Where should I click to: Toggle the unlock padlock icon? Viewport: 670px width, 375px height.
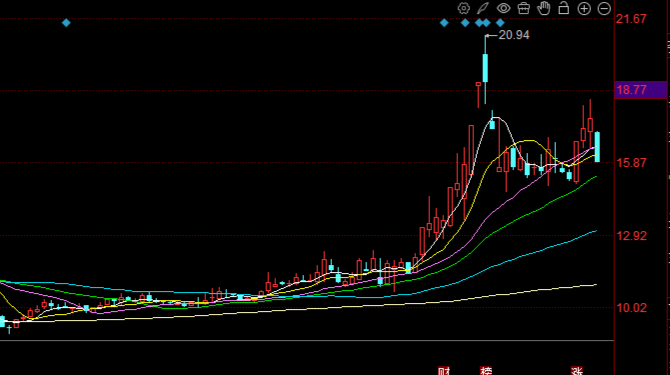pos(564,8)
